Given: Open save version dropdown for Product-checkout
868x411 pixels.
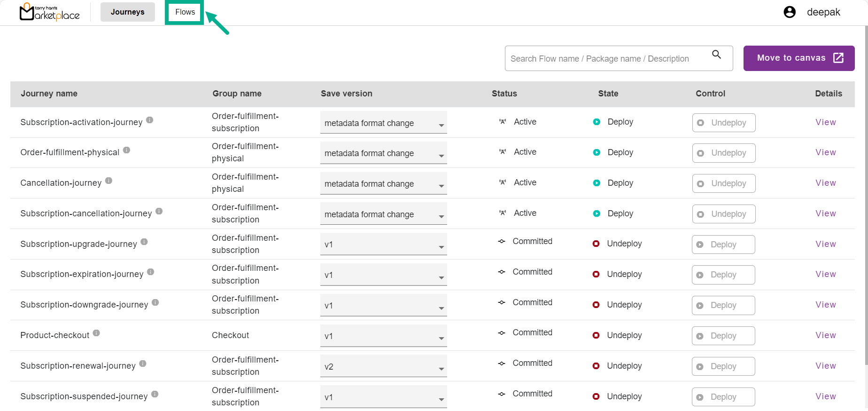Looking at the screenshot, I should coord(383,336).
